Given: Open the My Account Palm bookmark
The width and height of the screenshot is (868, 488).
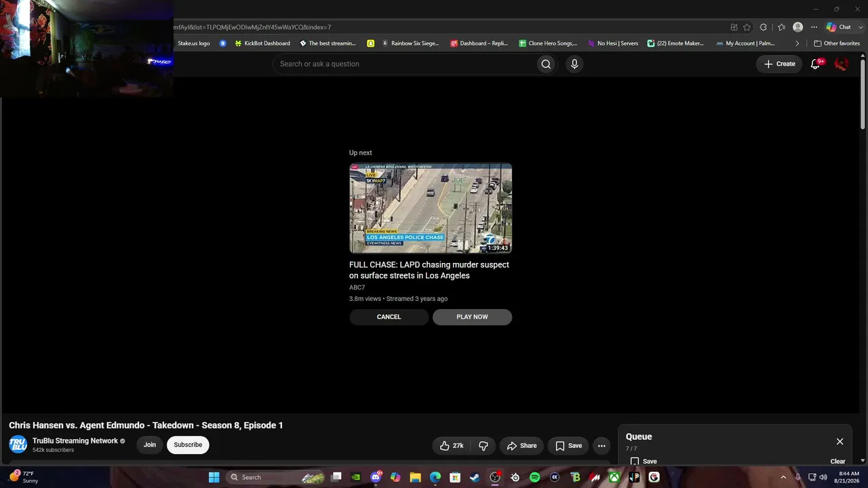Looking at the screenshot, I should pyautogui.click(x=745, y=43).
